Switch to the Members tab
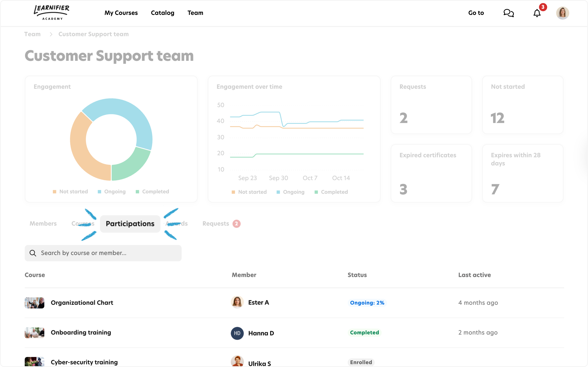This screenshot has width=588, height=367. click(43, 223)
